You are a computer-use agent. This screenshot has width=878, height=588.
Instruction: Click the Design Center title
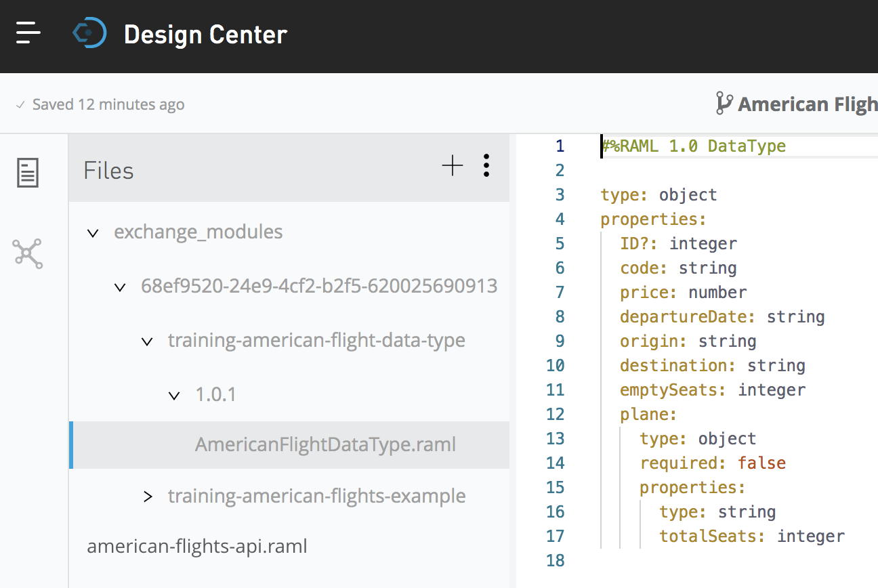tap(206, 34)
